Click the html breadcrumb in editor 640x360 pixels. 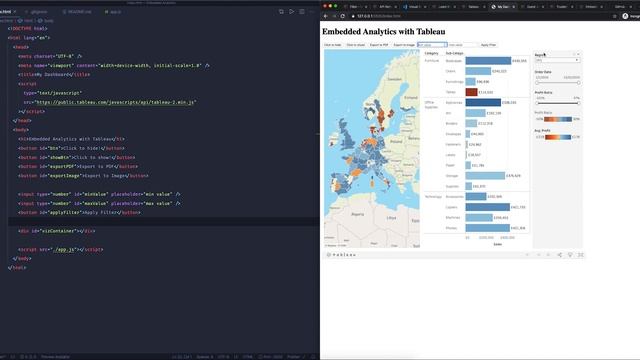pyautogui.click(x=28, y=20)
